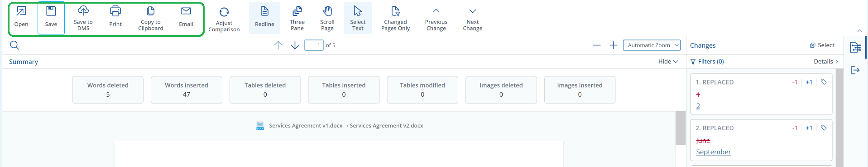Viewport: 868px width, 167px height.
Task: Reject change 1 with -1
Action: click(795, 82)
